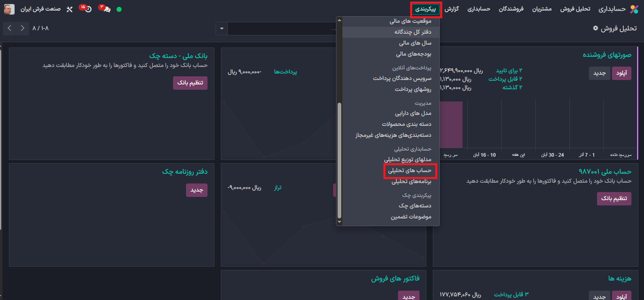Select دفتر کل چندگانه menu entry

coord(413,32)
